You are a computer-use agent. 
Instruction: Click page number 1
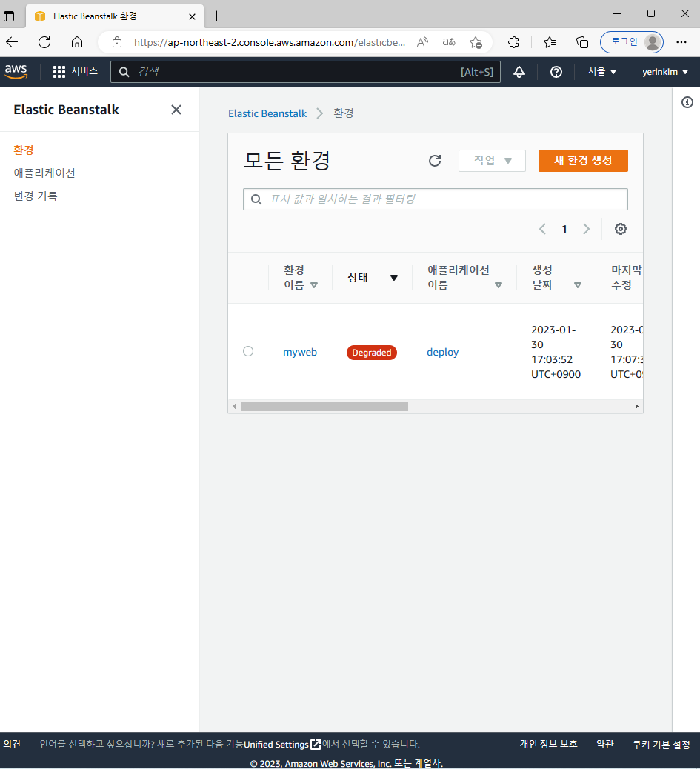coord(564,229)
